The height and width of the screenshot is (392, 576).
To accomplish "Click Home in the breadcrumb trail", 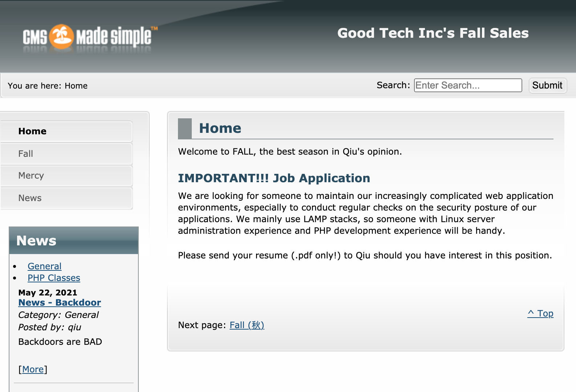I will (76, 86).
